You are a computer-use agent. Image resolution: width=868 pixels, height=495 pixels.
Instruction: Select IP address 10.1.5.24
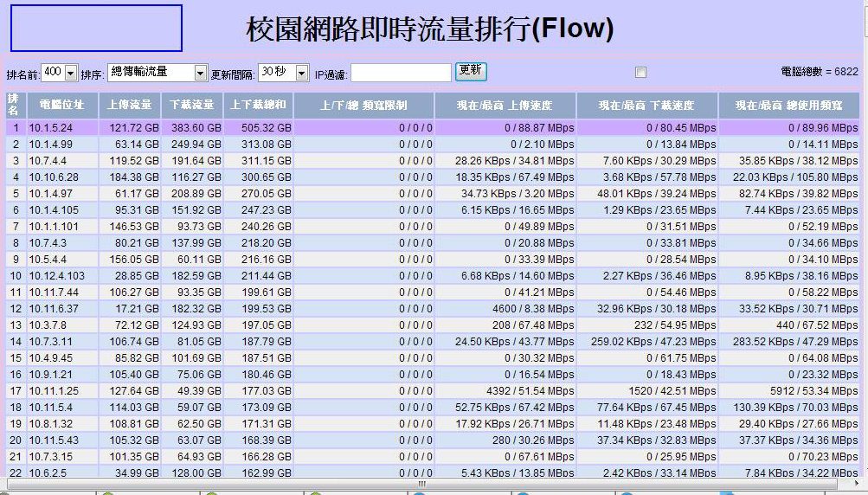pyautogui.click(x=50, y=128)
